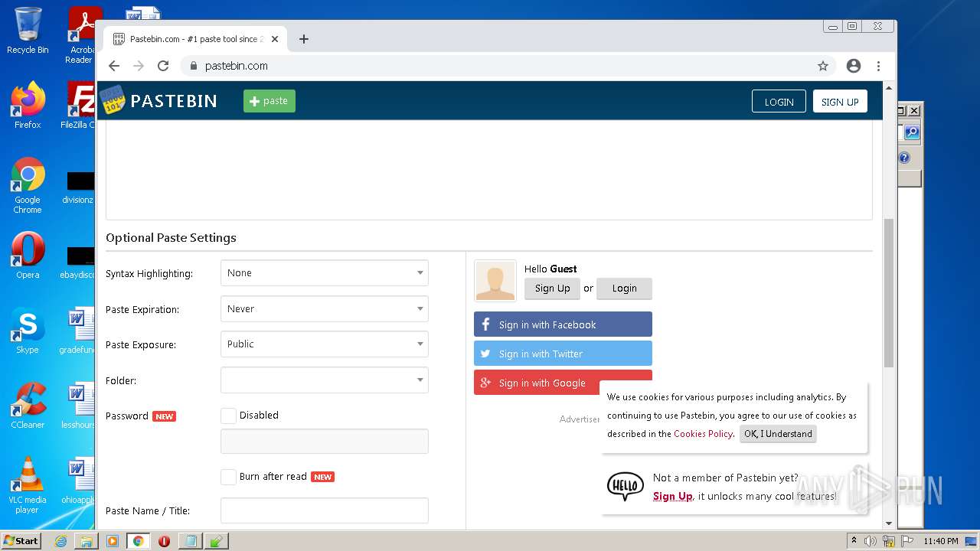This screenshot has height=551, width=980.
Task: Sign in with Twitter
Action: coord(563,354)
